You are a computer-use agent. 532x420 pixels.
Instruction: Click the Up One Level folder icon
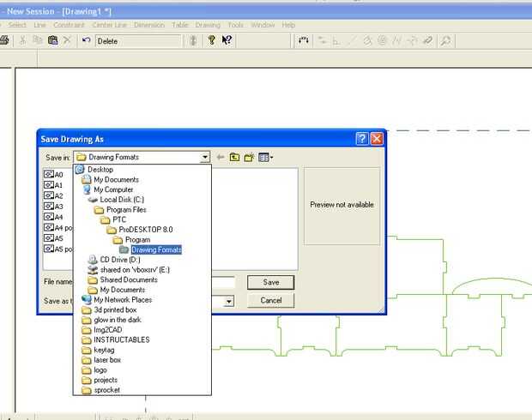pyautogui.click(x=234, y=158)
